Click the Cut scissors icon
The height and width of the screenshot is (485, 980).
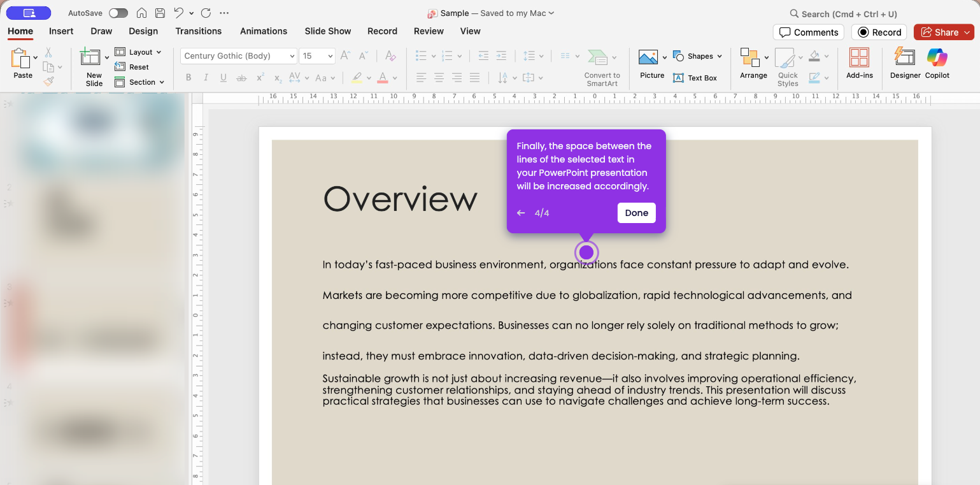coord(48,52)
